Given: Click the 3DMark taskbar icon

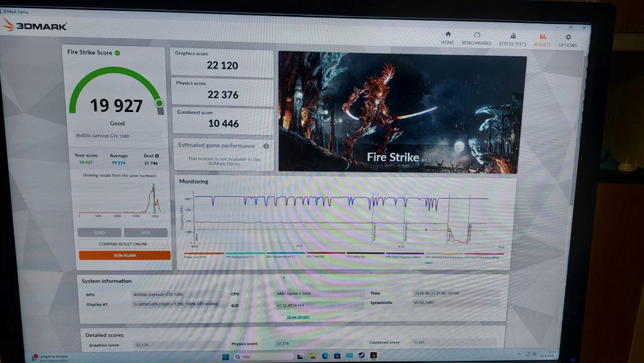Looking at the screenshot, I should pyautogui.click(x=374, y=355).
